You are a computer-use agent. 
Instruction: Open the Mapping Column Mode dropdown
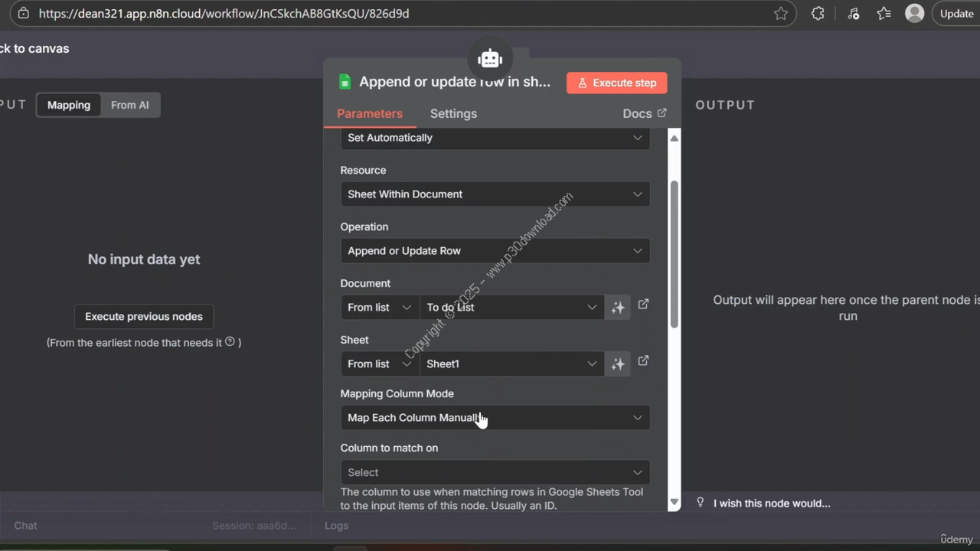click(495, 418)
